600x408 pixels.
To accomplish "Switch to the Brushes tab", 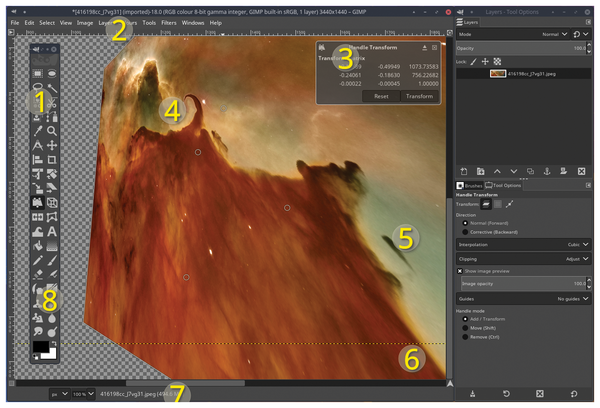I will point(470,186).
